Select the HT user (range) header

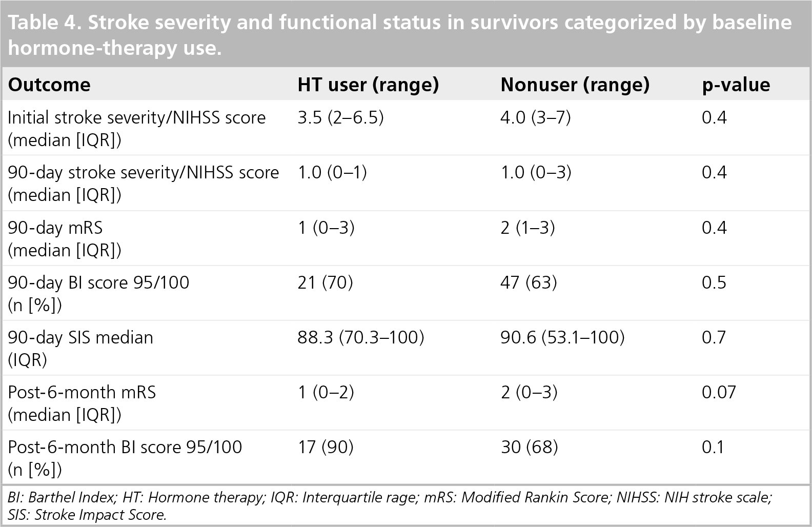pyautogui.click(x=368, y=85)
